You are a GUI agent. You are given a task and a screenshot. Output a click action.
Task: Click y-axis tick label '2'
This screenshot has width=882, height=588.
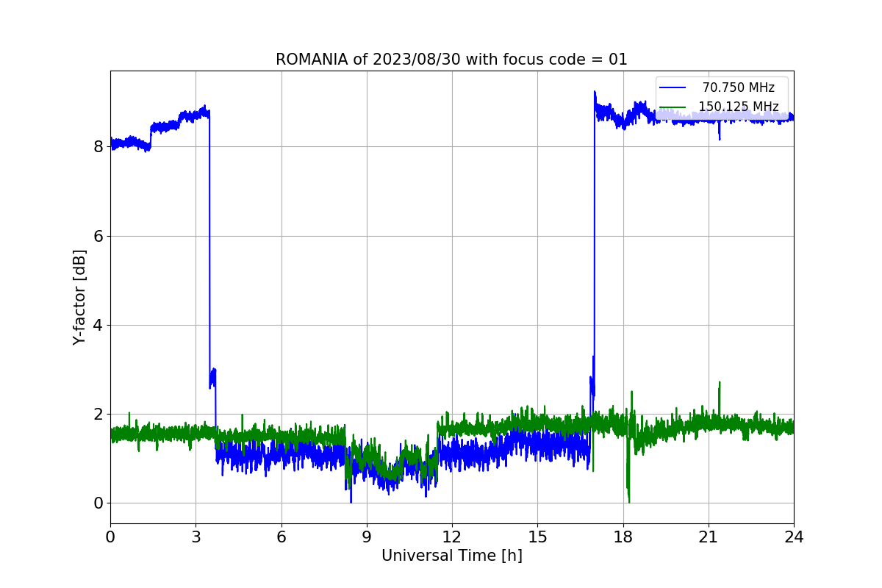(x=98, y=414)
